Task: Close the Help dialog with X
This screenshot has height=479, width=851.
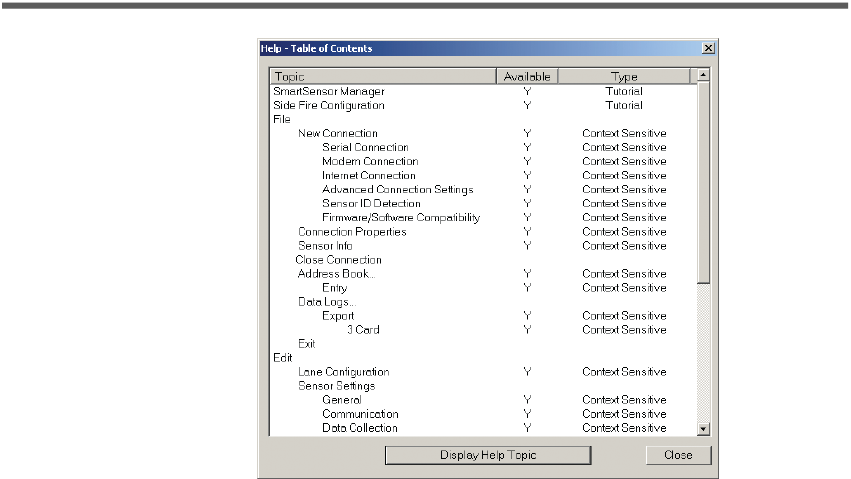Action: click(x=708, y=48)
